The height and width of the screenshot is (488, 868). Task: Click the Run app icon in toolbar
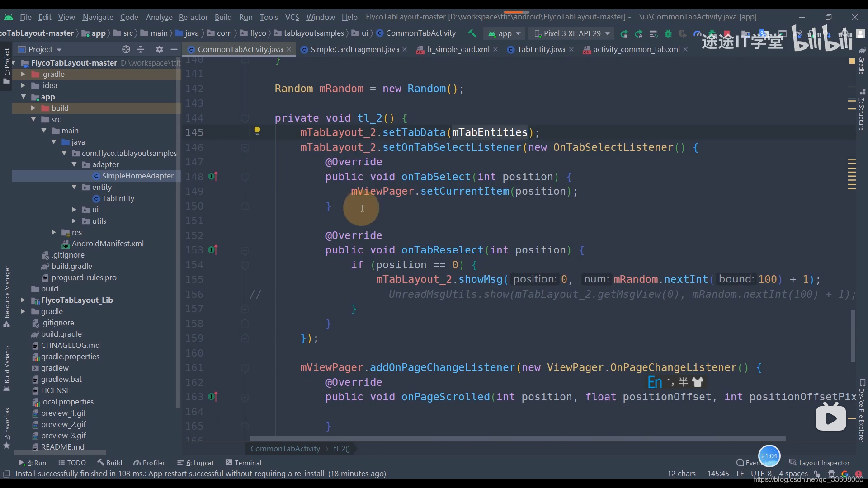pyautogui.click(x=624, y=34)
